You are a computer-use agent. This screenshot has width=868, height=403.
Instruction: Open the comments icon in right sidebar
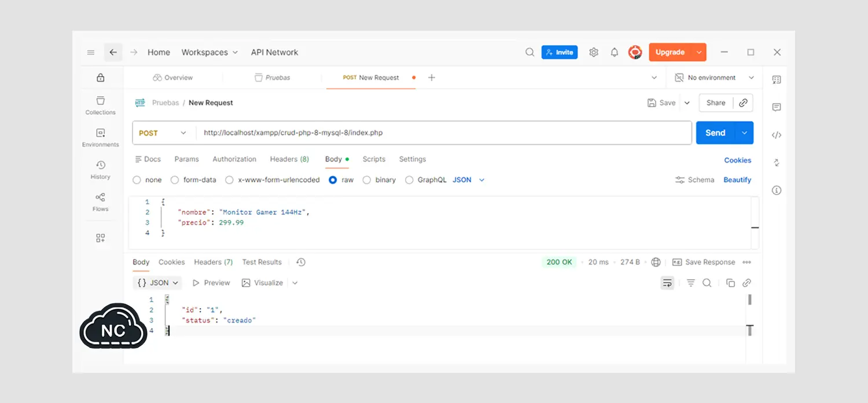[x=777, y=107]
